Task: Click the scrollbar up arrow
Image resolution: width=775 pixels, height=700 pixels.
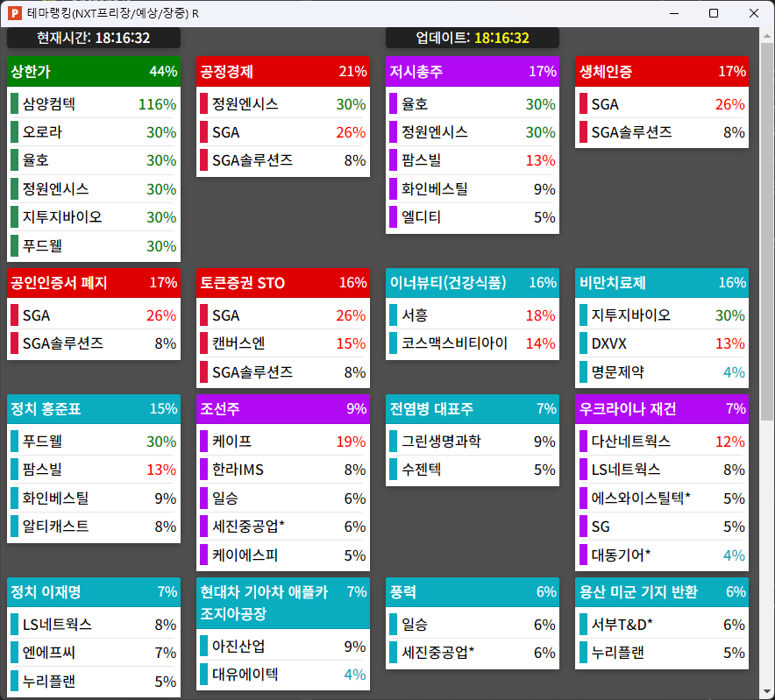Action: coord(766,36)
